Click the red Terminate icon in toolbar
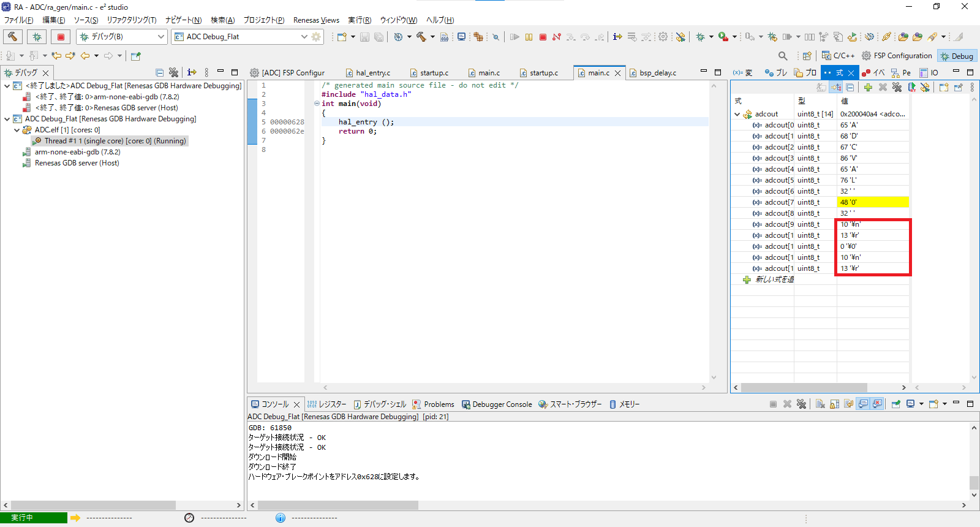Screen dimensions: 980x527 pyautogui.click(x=543, y=37)
